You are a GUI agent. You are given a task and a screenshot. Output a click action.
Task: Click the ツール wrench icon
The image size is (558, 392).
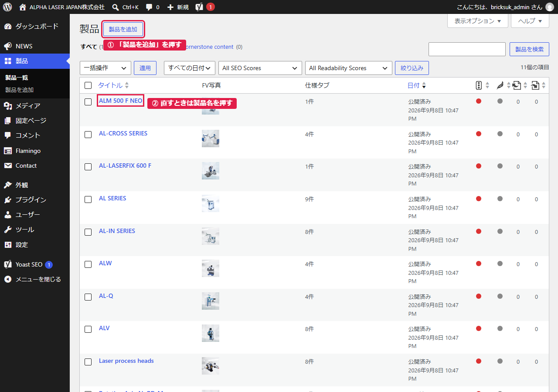(x=8, y=230)
